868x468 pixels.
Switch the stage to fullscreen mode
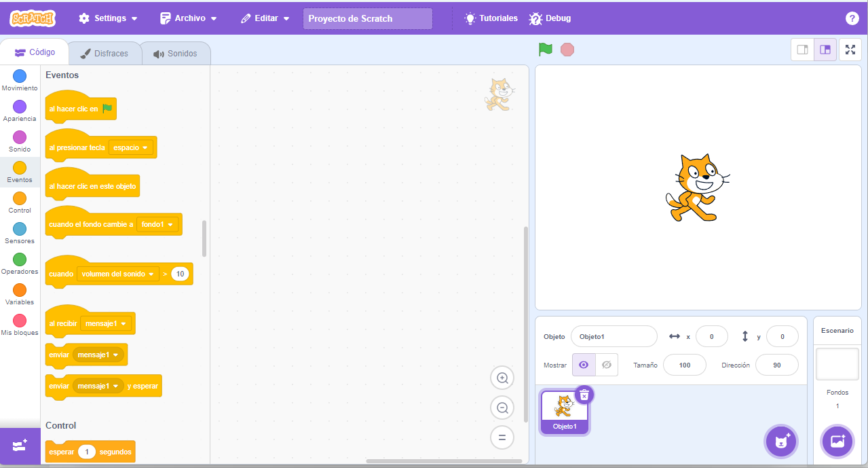click(850, 49)
